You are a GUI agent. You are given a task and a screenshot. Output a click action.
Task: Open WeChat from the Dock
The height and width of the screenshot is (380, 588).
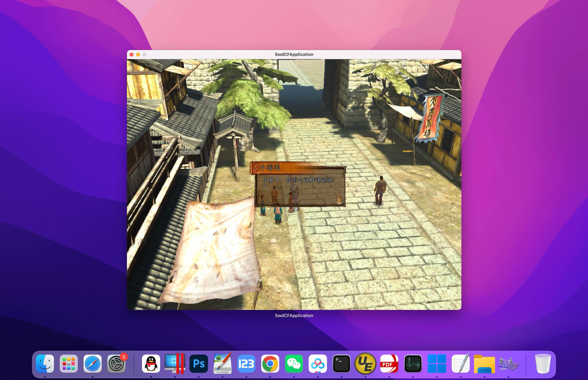pos(294,363)
